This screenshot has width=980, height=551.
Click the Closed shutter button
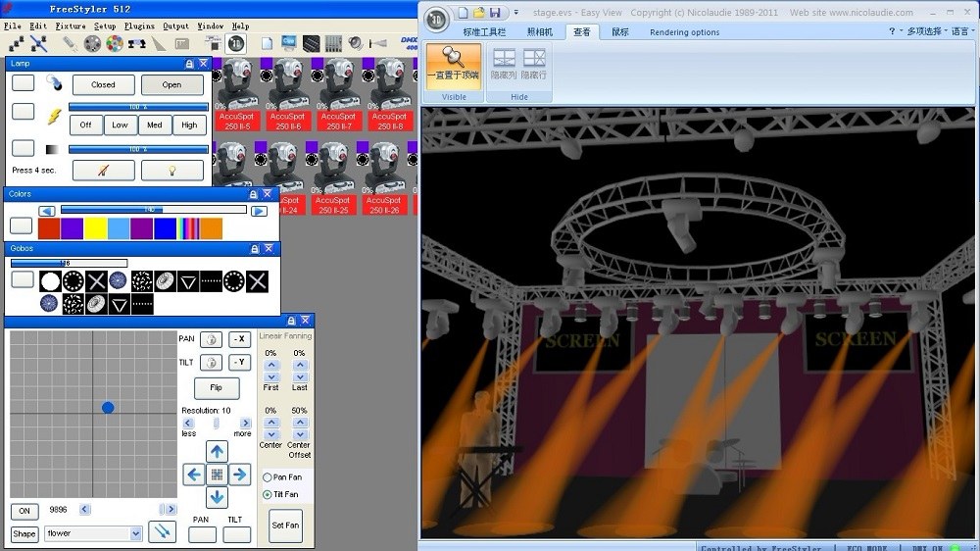click(x=103, y=85)
